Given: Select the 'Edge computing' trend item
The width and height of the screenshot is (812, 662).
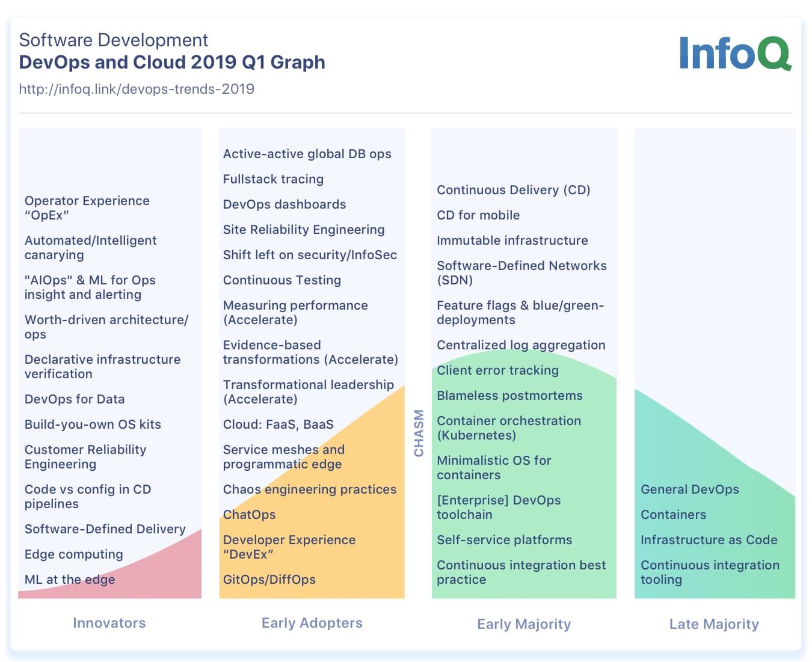Looking at the screenshot, I should click(x=73, y=554).
